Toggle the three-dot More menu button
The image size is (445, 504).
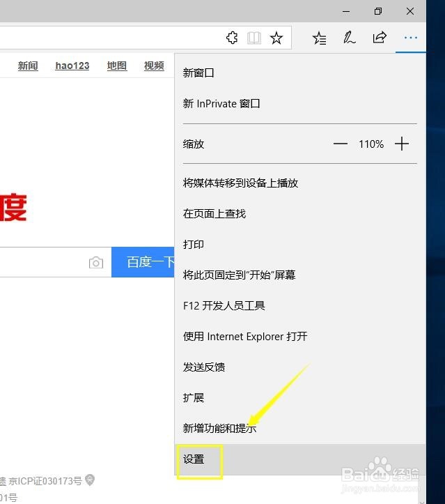(x=411, y=38)
